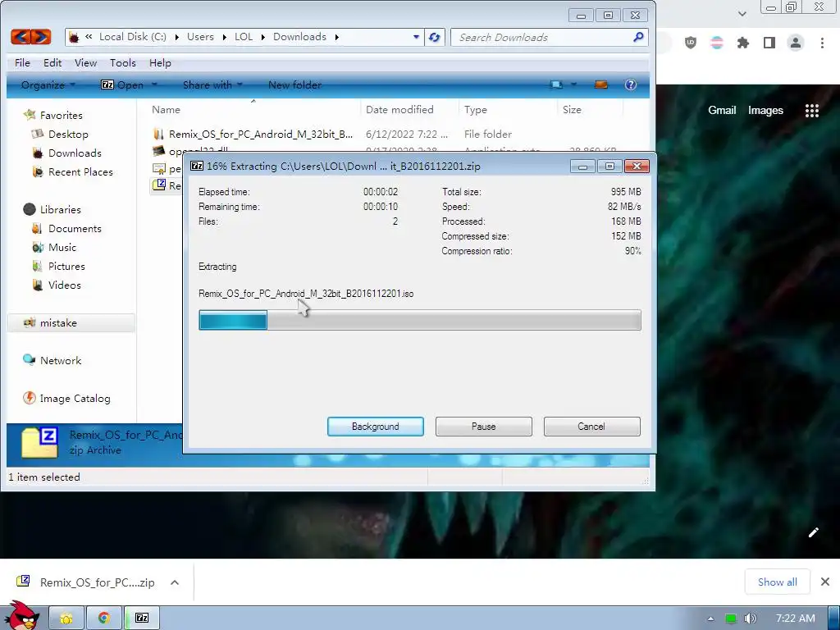840x630 pixels.
Task: Click the 7z icon next to Open
Action: coord(107,84)
